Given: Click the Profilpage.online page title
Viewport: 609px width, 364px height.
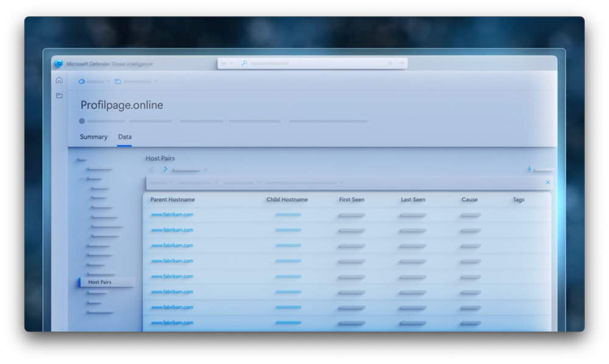Looking at the screenshot, I should pos(121,105).
